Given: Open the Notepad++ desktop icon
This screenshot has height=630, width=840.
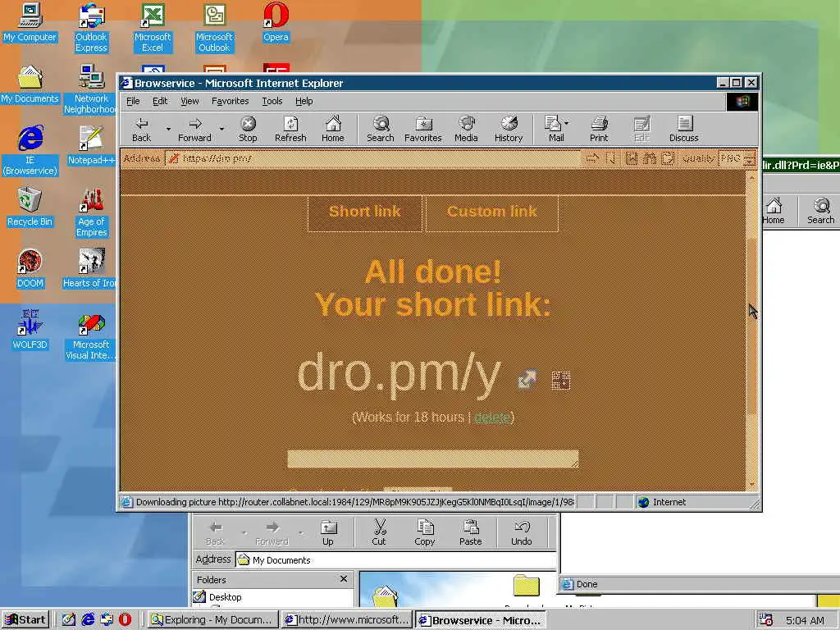Looking at the screenshot, I should [91, 146].
